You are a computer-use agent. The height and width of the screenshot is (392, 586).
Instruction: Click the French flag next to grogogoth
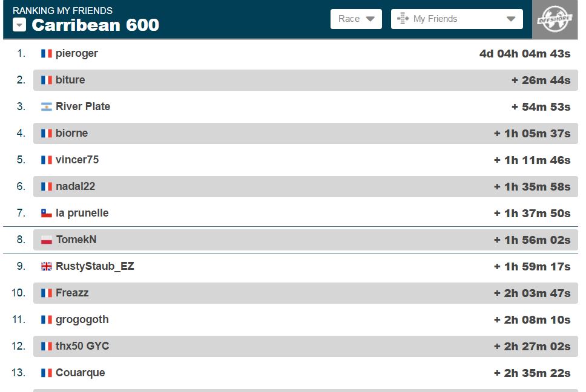click(x=47, y=319)
